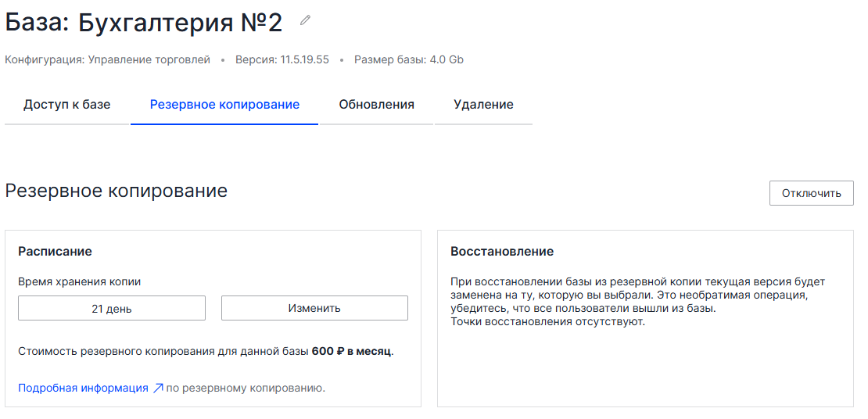This screenshot has height=419, width=868.
Task: Select the 21 день storage duration field
Action: 112,308
